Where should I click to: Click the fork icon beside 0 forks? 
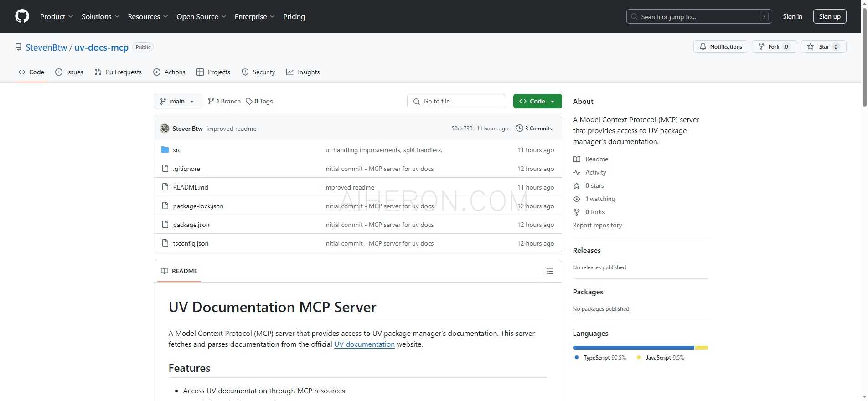[577, 212]
